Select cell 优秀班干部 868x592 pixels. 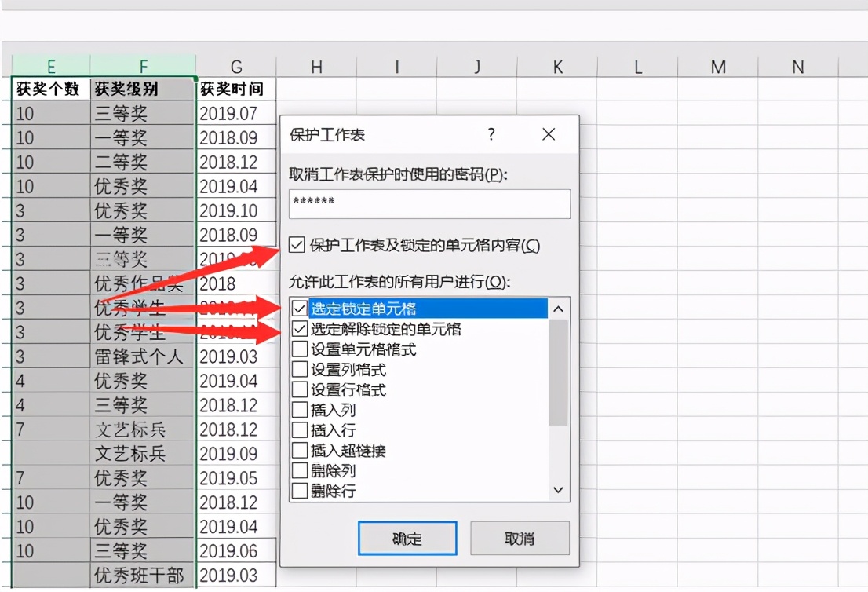click(143, 575)
